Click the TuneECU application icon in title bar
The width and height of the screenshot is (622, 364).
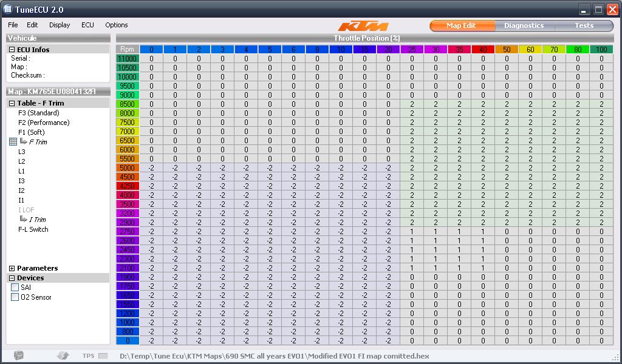7,9
